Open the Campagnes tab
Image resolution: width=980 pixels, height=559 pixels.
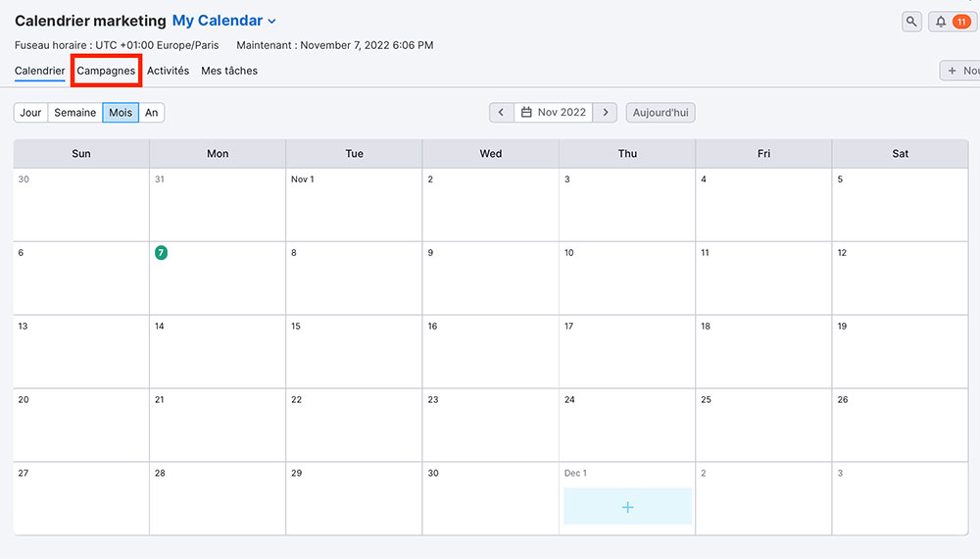(x=106, y=71)
